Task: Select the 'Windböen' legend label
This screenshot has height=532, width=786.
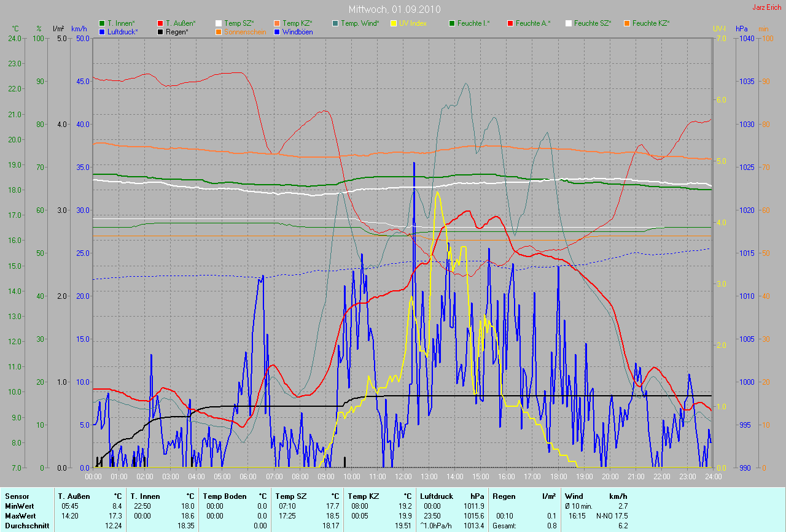Action: tap(297, 31)
